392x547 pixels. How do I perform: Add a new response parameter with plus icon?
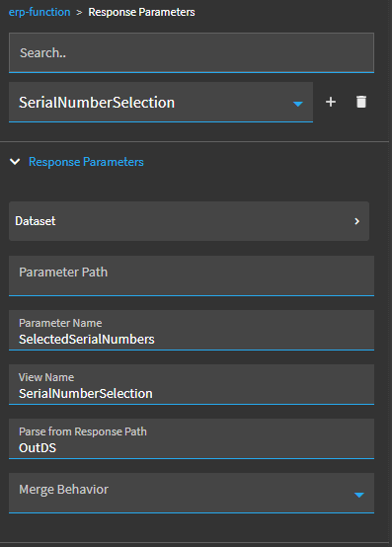(x=331, y=102)
